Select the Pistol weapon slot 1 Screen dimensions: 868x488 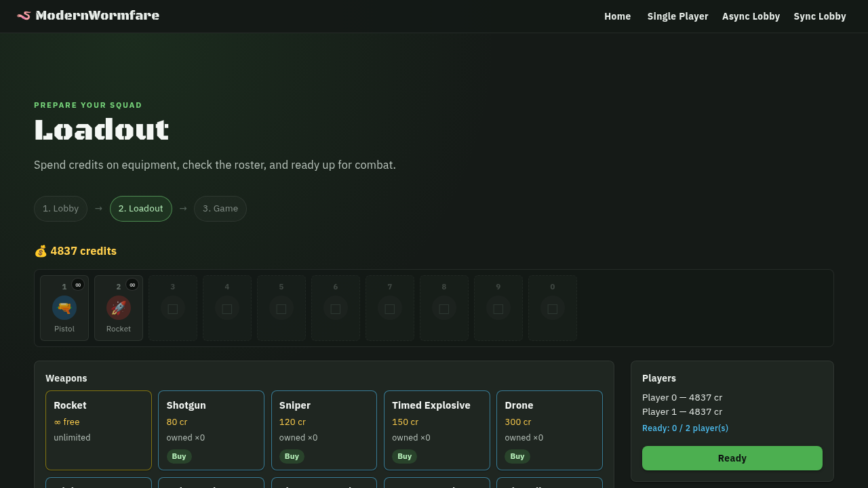pos(64,308)
